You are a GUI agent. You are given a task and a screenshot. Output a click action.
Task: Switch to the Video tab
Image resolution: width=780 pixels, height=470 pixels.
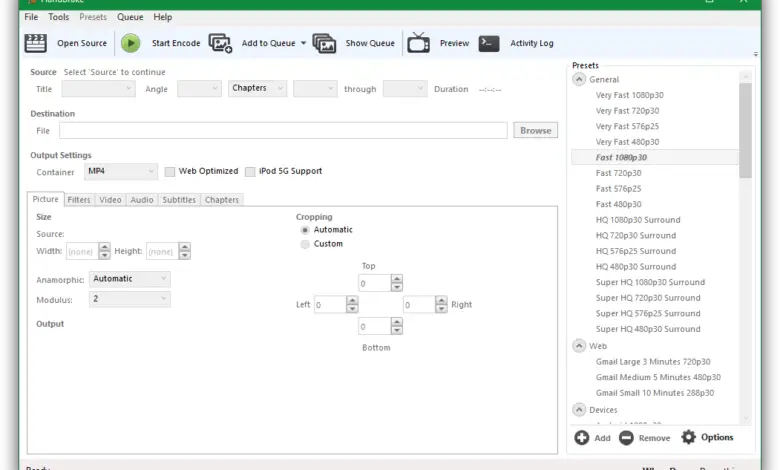click(x=110, y=200)
